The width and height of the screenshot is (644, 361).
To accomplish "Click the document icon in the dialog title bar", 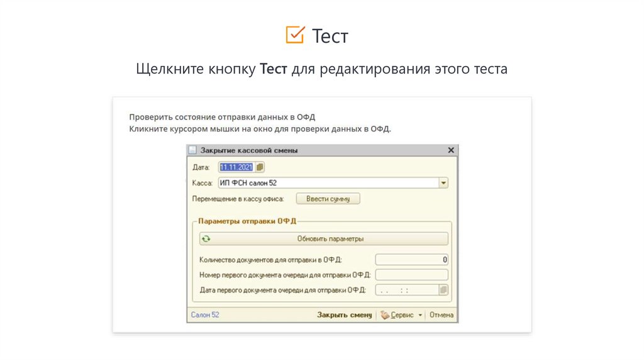I will tap(192, 150).
